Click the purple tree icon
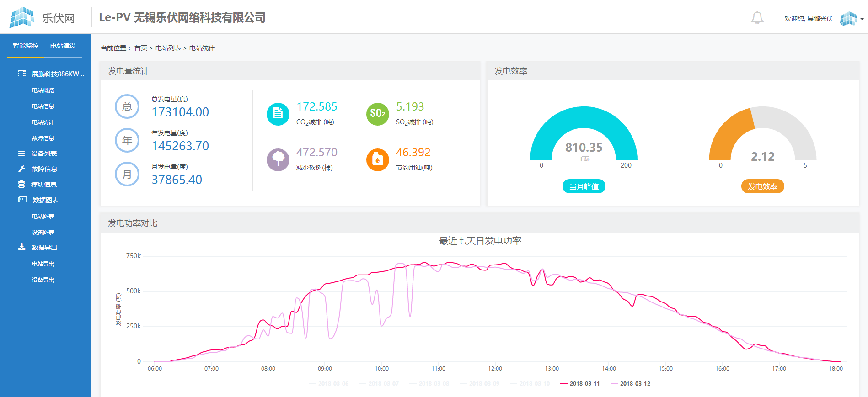This screenshot has width=868, height=397. click(x=278, y=159)
